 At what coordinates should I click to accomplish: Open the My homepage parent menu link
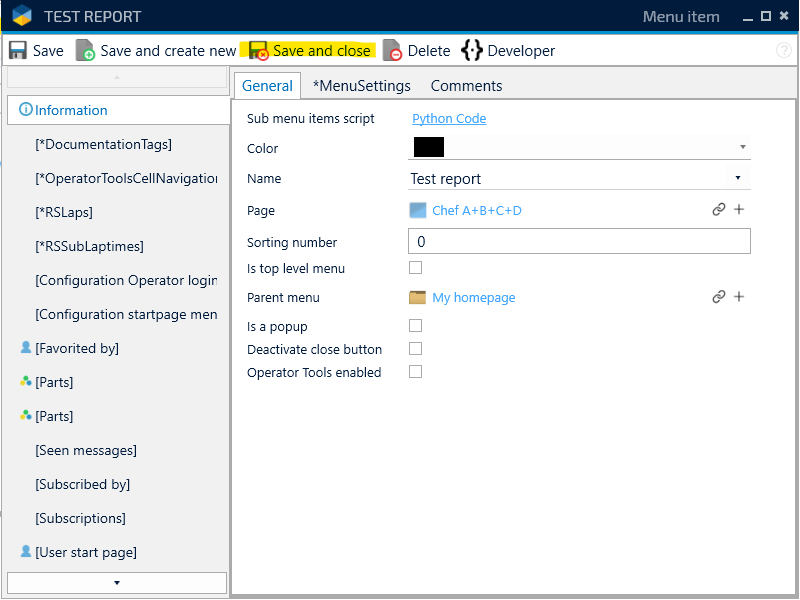[x=473, y=297]
